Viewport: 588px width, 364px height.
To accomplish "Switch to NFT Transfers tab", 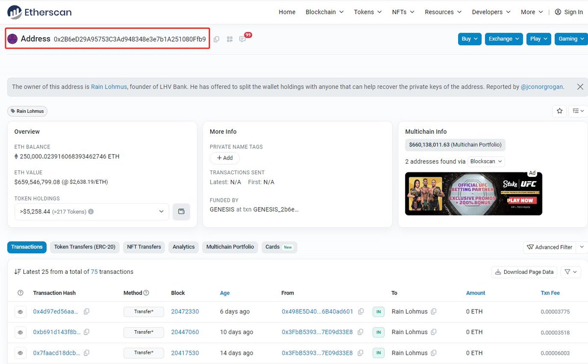I will coord(144,247).
